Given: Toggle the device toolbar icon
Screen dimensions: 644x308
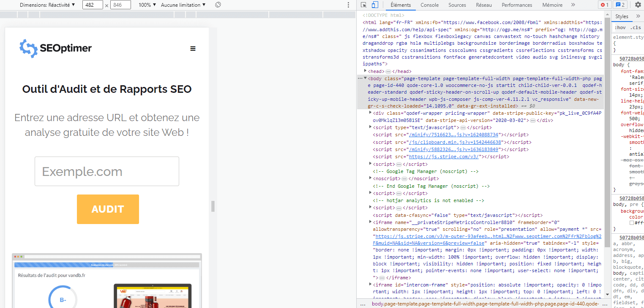Looking at the screenshot, I should [375, 5].
